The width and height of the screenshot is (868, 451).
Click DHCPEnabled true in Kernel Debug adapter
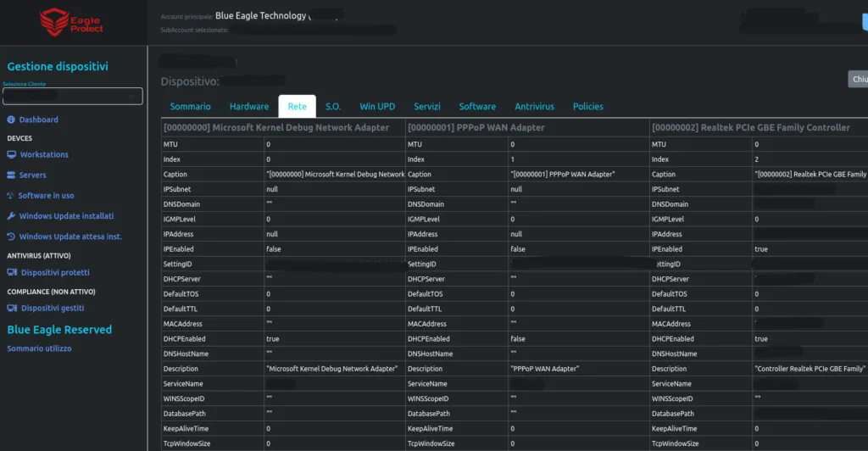coord(273,338)
